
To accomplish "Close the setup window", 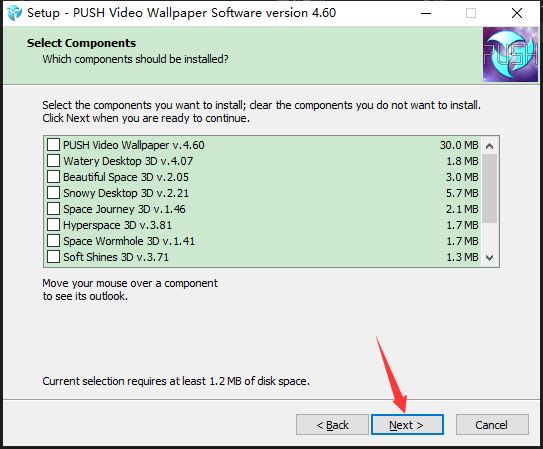I will tap(517, 13).
